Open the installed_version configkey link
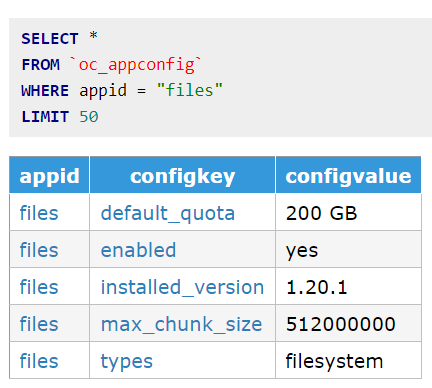 182,288
